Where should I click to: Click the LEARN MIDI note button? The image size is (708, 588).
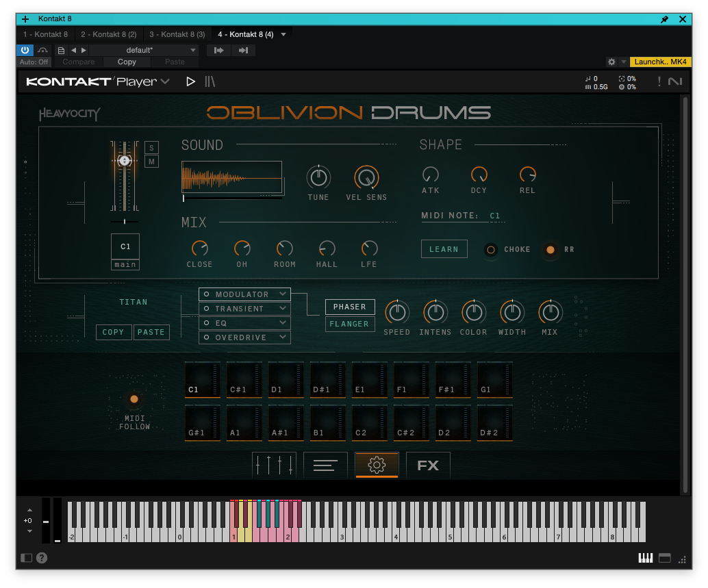444,249
